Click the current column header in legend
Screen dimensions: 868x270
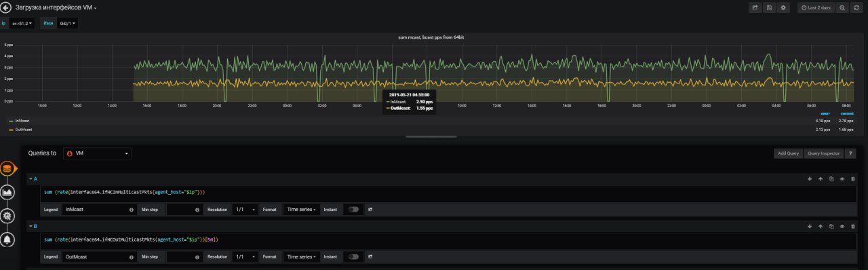coord(847,113)
